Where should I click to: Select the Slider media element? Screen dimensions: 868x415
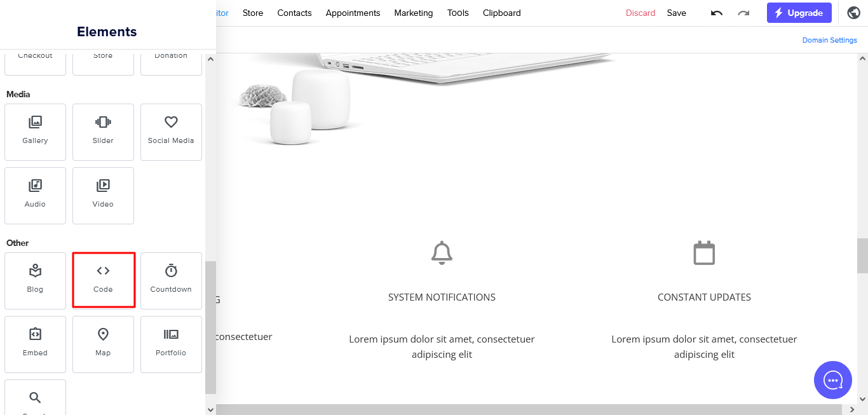103,132
